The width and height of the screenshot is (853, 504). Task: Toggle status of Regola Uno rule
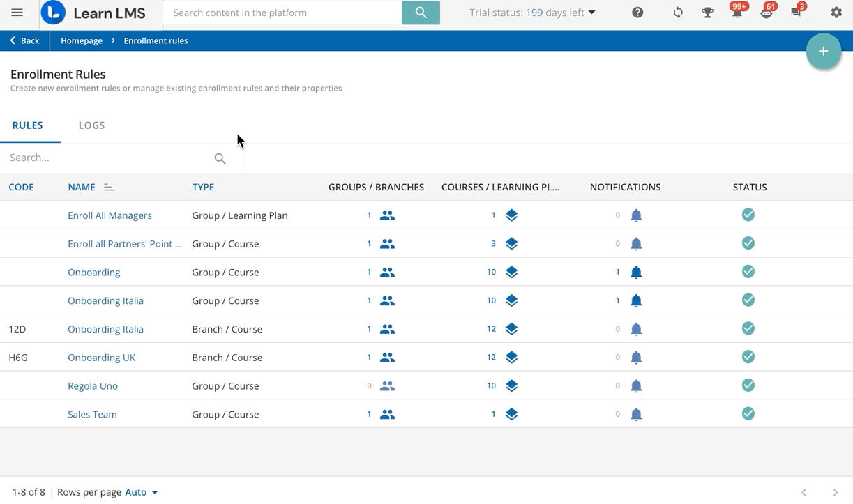tap(748, 385)
